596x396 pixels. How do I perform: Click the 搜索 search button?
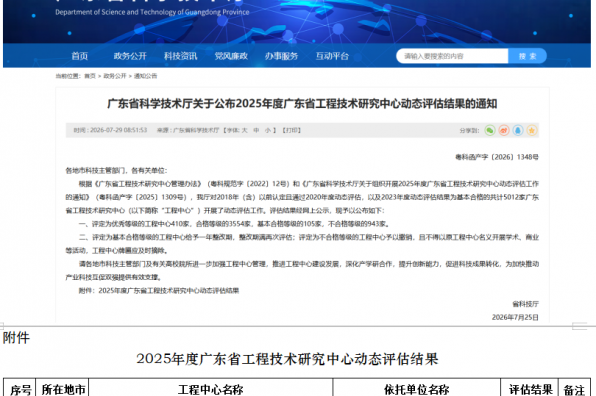(x=528, y=56)
